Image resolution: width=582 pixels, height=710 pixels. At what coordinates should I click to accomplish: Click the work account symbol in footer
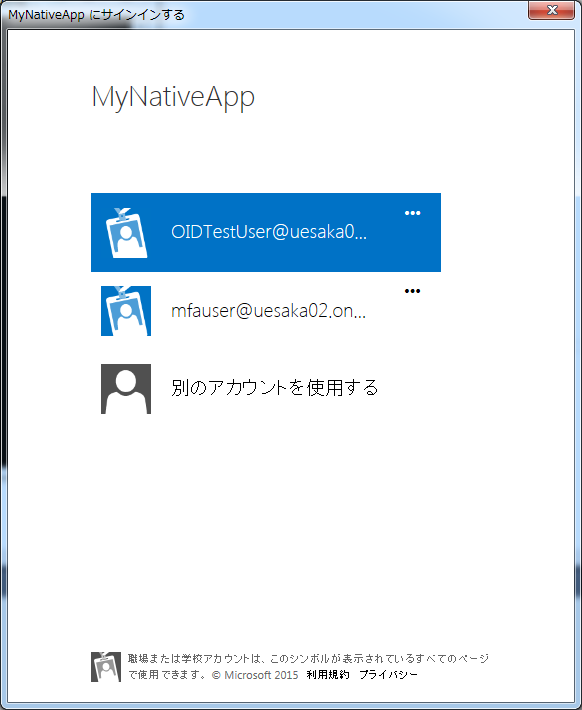pyautogui.click(x=106, y=667)
